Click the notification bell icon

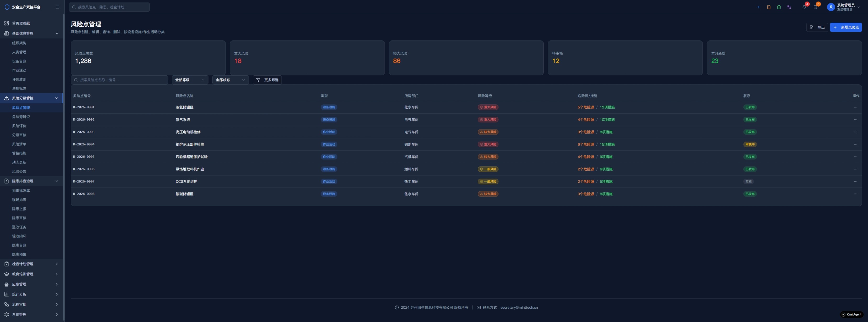coord(804,7)
